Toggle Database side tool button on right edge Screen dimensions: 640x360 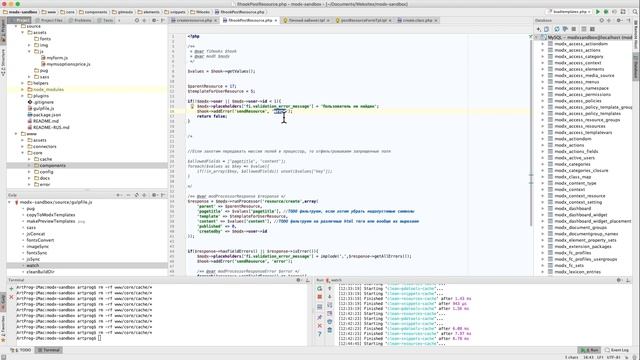click(x=636, y=68)
